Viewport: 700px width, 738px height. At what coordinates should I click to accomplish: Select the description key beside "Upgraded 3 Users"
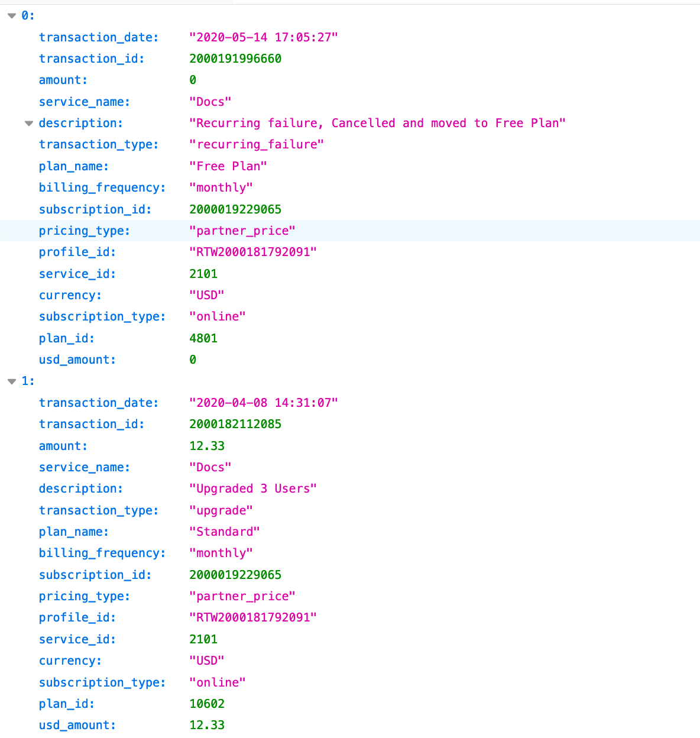[81, 488]
